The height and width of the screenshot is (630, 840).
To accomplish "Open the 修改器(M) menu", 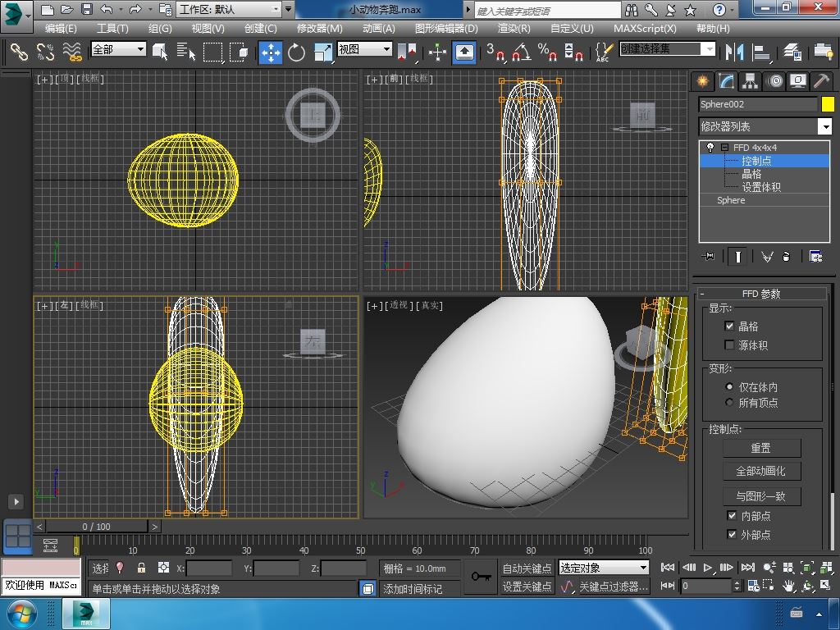I will point(319,28).
